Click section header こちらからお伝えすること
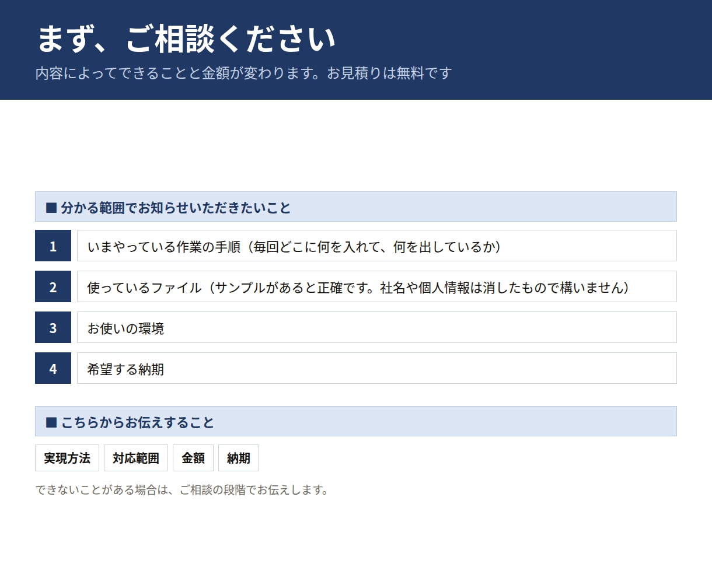 [x=356, y=421]
